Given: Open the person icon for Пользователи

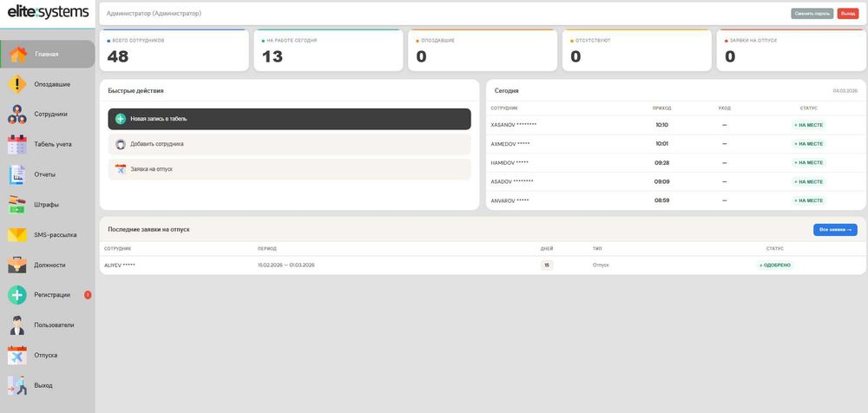Looking at the screenshot, I should (17, 325).
